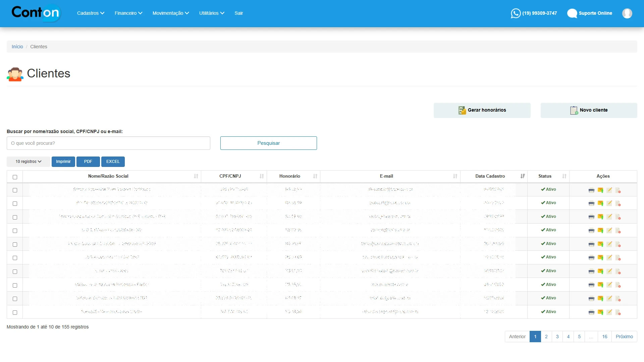644x362 pixels.
Task: Click the client search input field
Action: click(x=108, y=143)
